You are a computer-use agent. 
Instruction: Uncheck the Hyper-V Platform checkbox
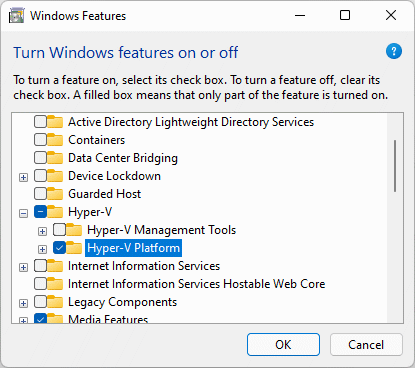coord(59,248)
